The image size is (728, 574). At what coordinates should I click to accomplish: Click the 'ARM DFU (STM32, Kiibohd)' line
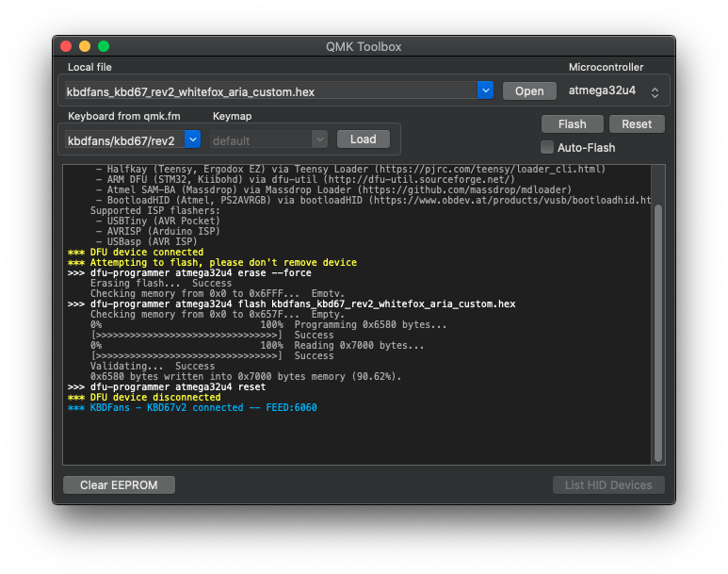[x=305, y=179]
